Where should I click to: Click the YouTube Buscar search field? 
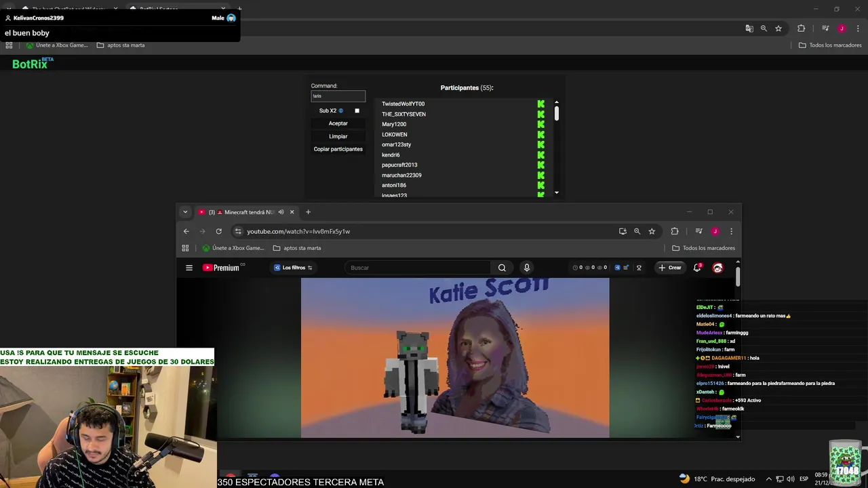tap(417, 268)
